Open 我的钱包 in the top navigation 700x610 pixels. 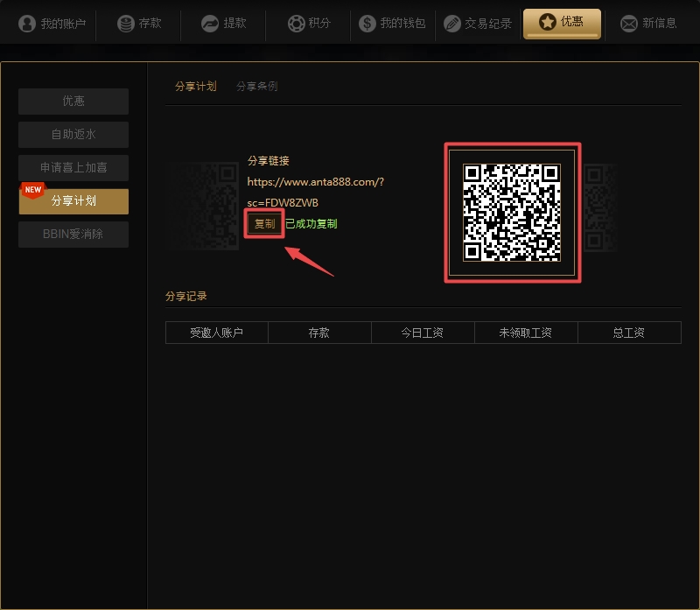point(392,24)
